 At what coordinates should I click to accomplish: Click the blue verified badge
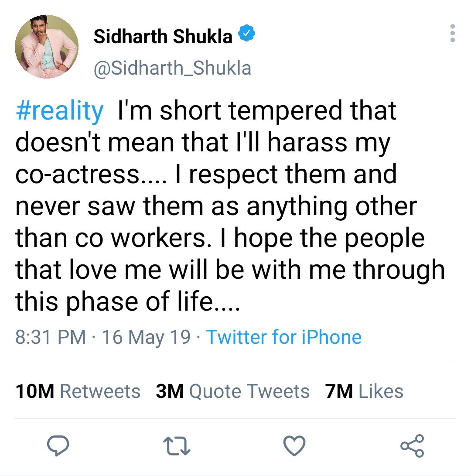click(x=246, y=33)
